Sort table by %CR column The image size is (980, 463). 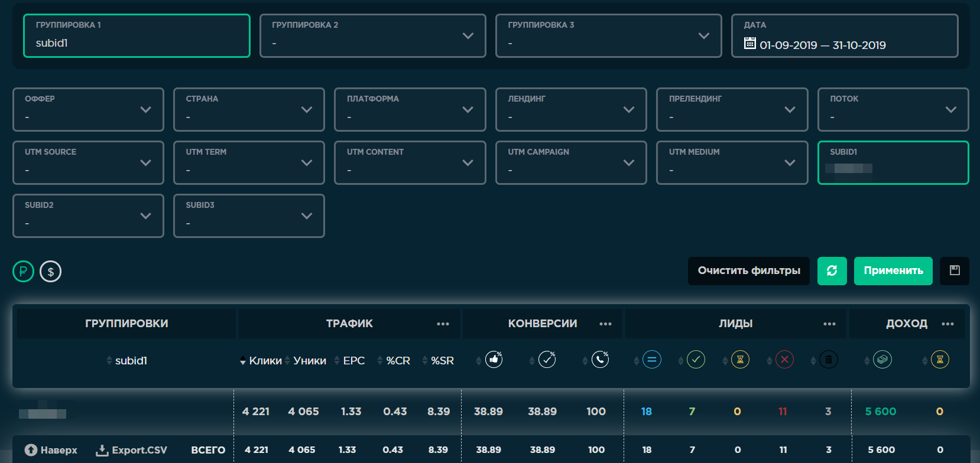tap(394, 360)
